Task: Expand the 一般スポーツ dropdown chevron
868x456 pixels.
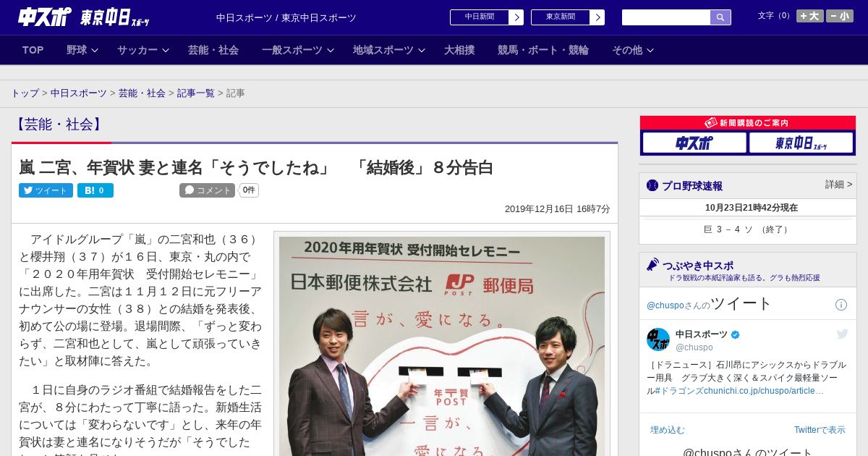Action: [331, 50]
